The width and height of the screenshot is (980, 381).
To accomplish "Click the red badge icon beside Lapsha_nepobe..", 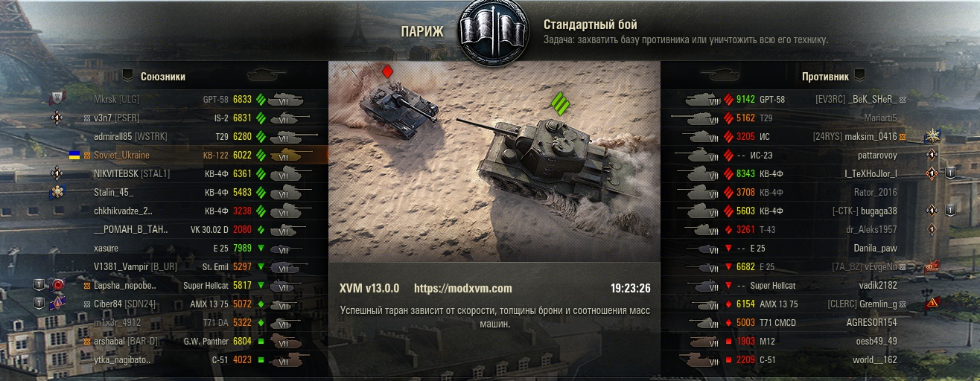I will [58, 285].
